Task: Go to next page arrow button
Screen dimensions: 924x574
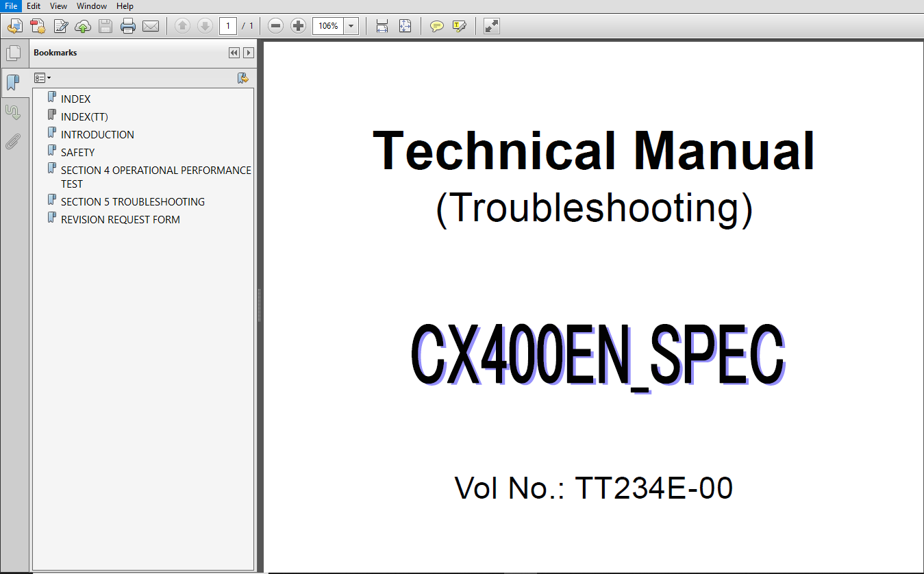Action: click(x=205, y=26)
